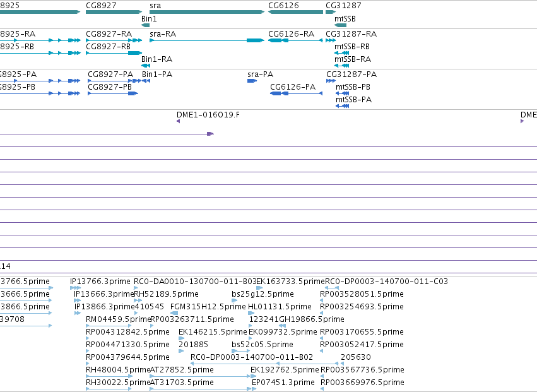The height and width of the screenshot is (392, 537).
Task: Click the mtSSB-PB protein label
Action: coord(353,87)
